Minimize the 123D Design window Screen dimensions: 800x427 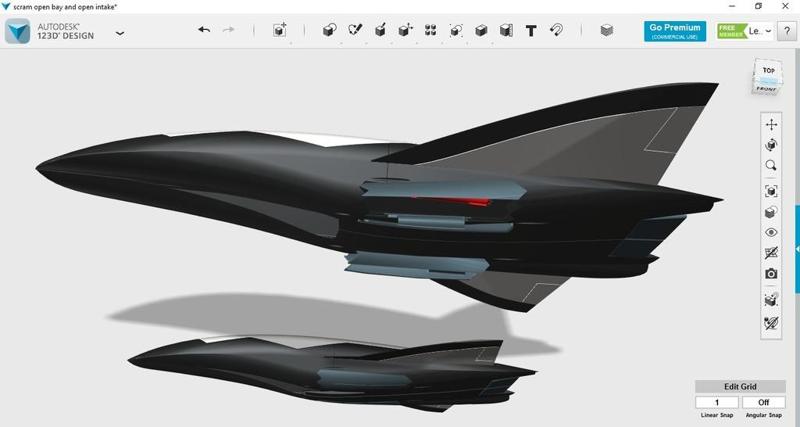733,6
